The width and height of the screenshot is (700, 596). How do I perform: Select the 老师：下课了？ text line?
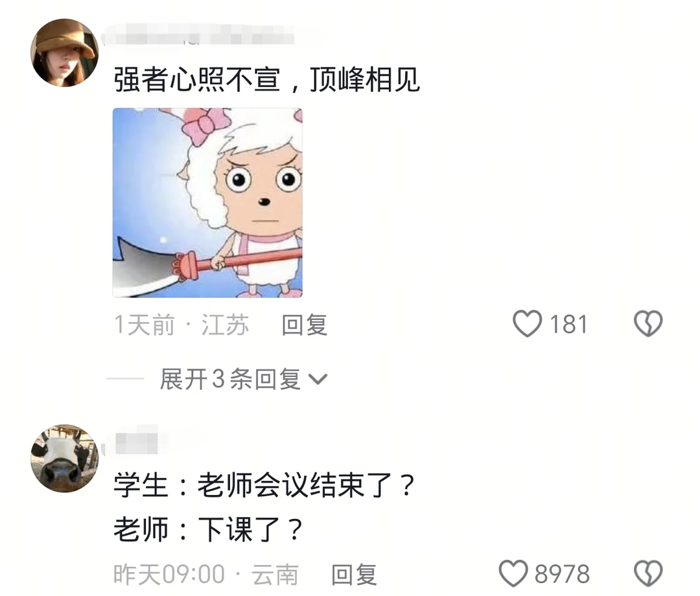pos(208,529)
